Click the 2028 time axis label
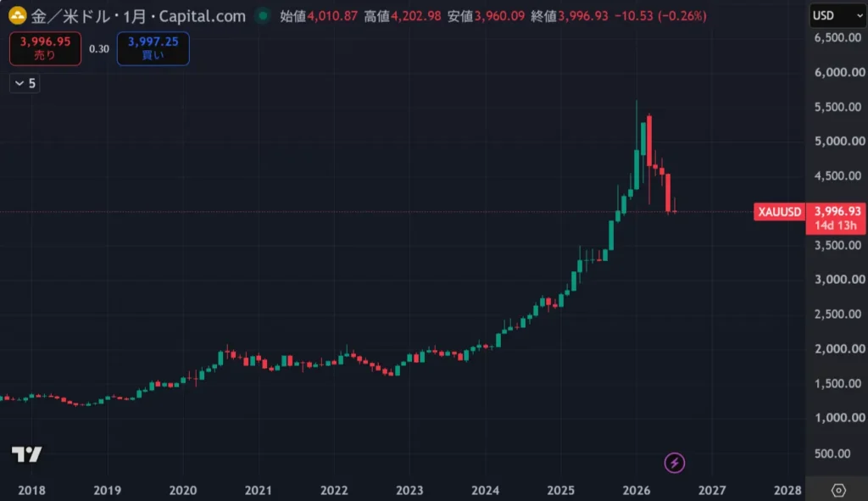Viewport: 868px width, 501px height. (x=787, y=491)
